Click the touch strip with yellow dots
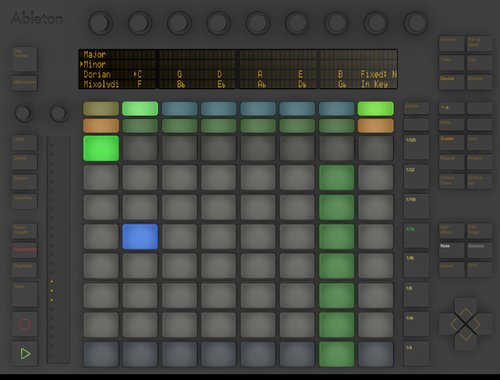The height and width of the screenshot is (380, 500). [58, 249]
